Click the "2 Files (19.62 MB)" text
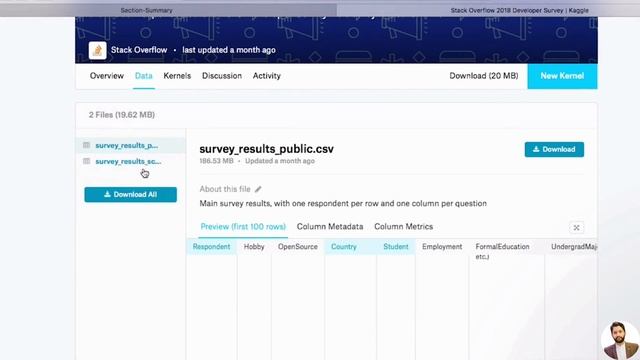The height and width of the screenshot is (360, 640). (x=122, y=115)
